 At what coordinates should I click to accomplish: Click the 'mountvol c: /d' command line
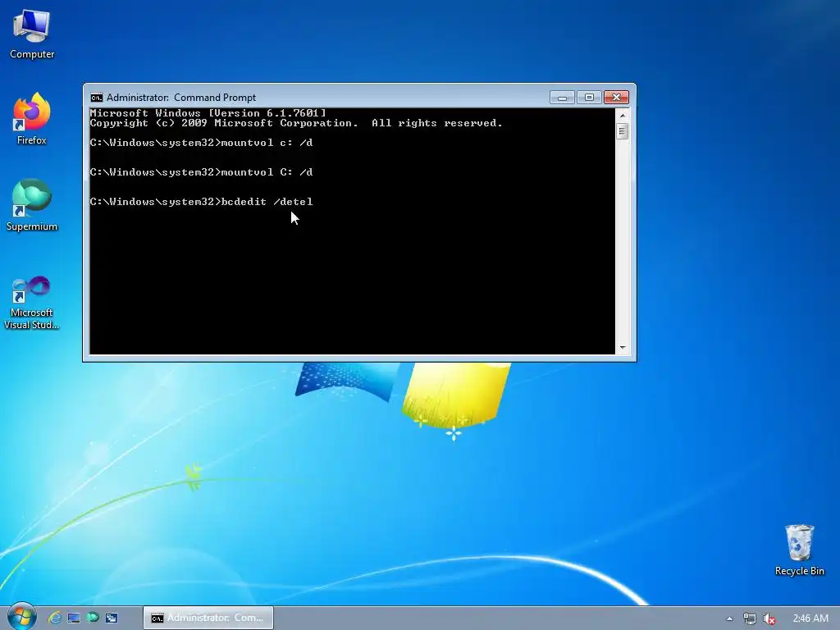(x=201, y=143)
